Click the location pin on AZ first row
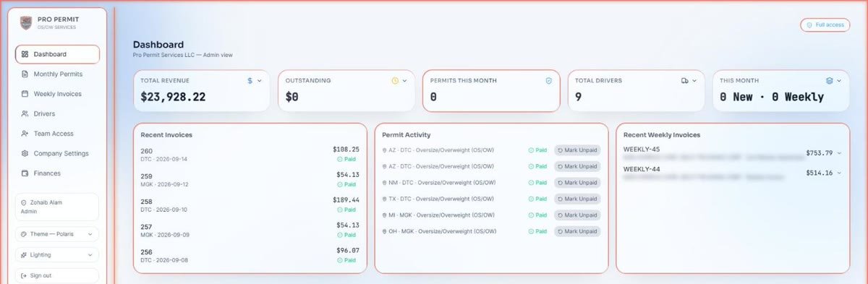 coord(384,150)
